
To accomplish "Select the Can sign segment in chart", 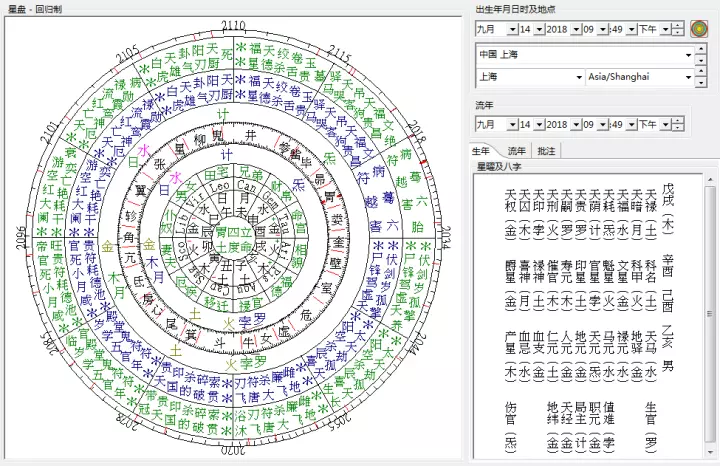I will coord(246,186).
